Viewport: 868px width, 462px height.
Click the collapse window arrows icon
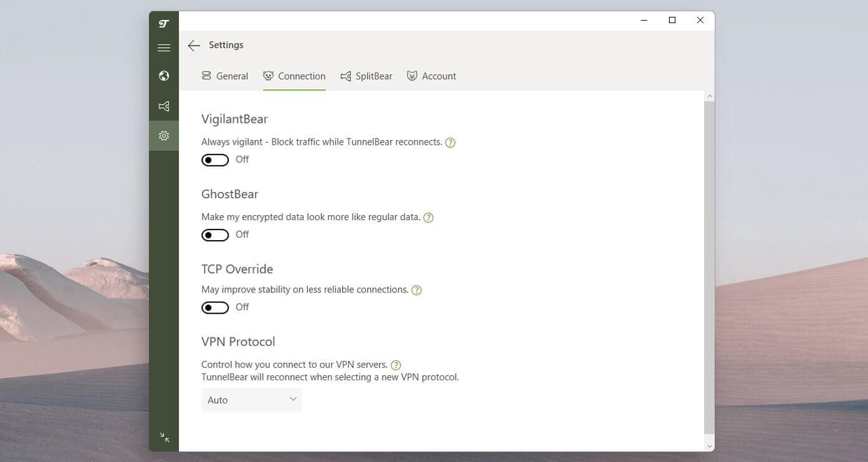click(165, 437)
